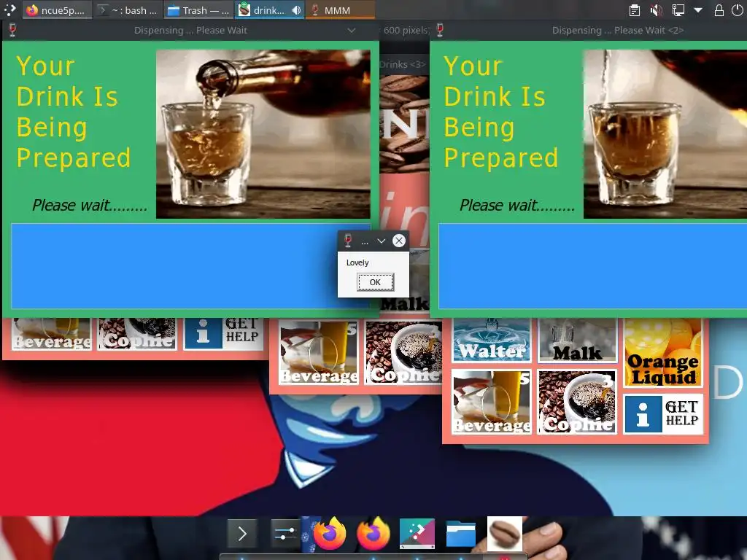The image size is (747, 560).
Task: Choose Cophie in the leftmost drinks window
Action: click(x=137, y=334)
